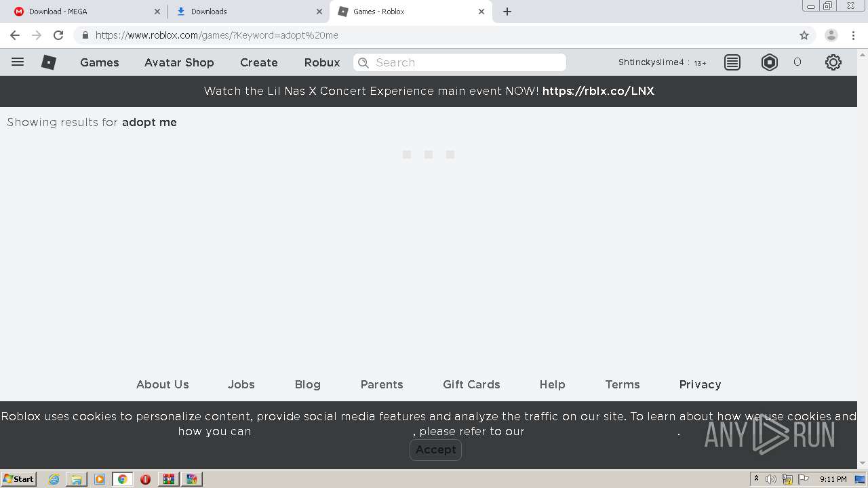
Task: Launch Internet Explorer from taskbar
Action: pos(54,479)
